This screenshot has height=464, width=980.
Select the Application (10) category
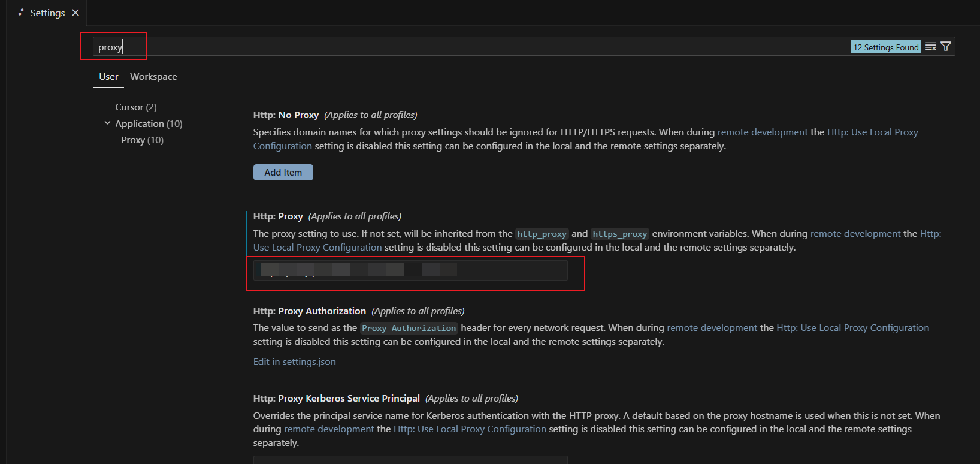(x=149, y=124)
